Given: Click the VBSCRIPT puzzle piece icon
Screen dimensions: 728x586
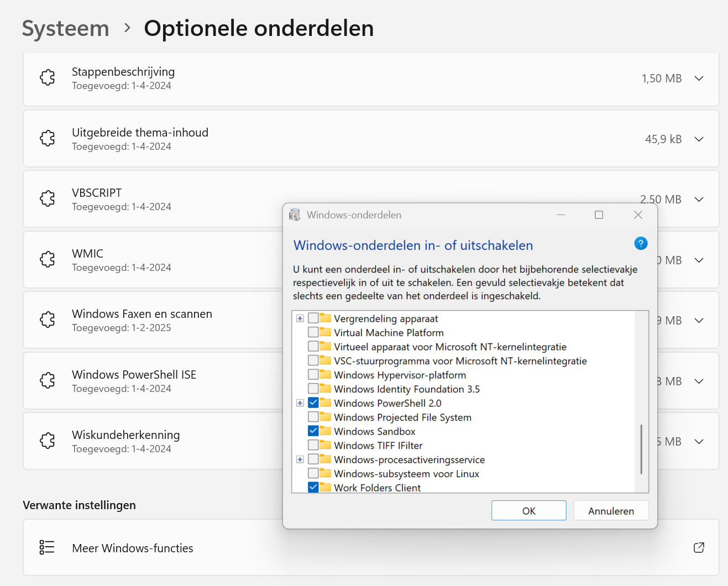Looking at the screenshot, I should 48,198.
